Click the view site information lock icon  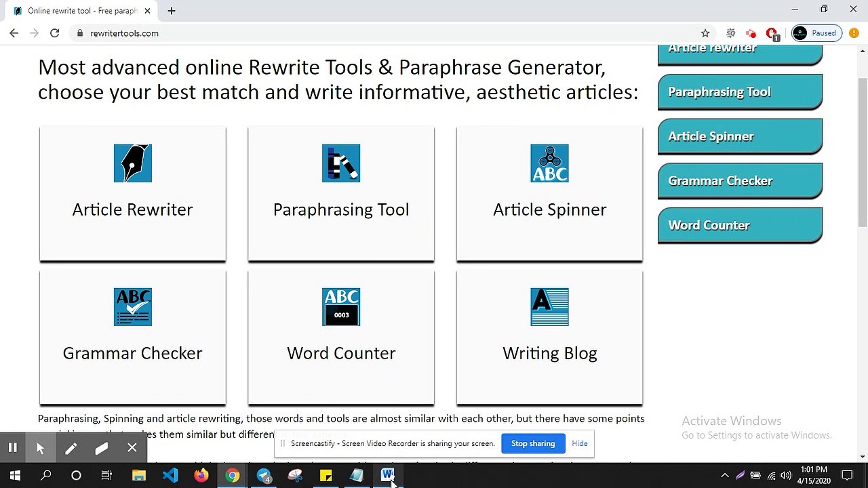[x=80, y=33]
